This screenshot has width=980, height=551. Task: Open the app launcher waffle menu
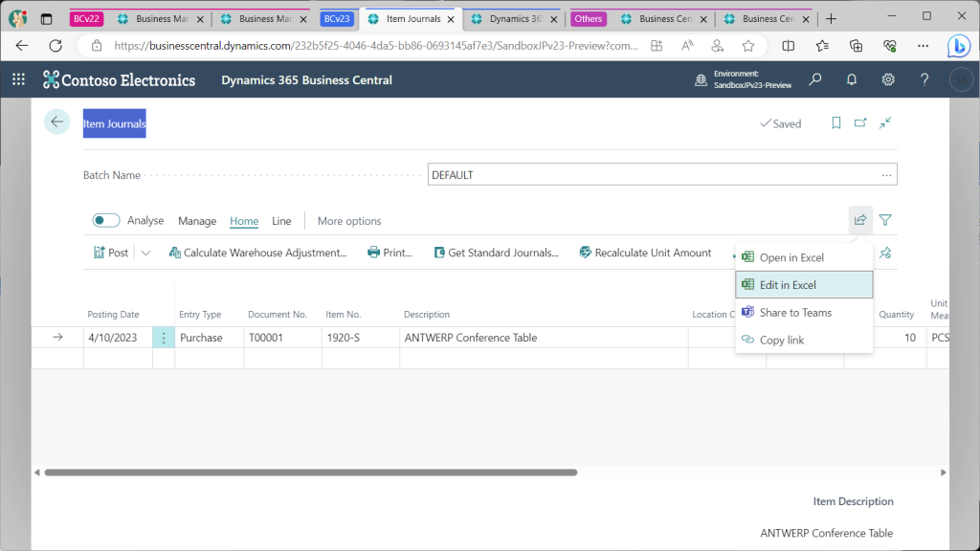[19, 79]
